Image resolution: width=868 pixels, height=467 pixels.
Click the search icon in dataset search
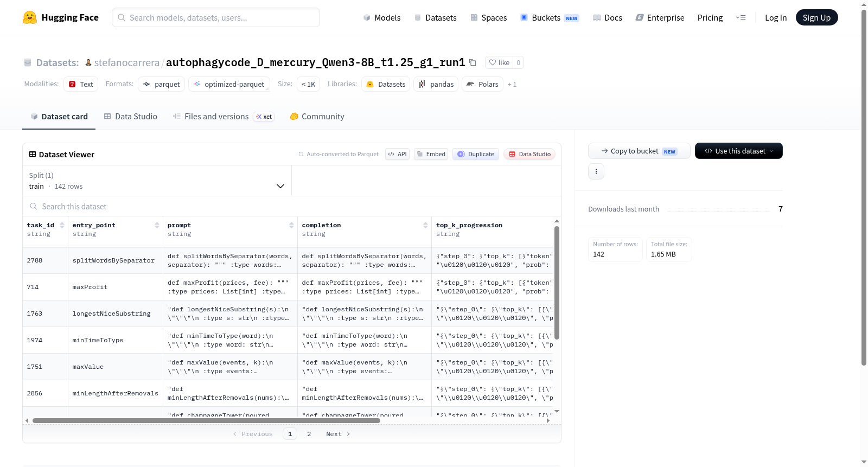(34, 206)
